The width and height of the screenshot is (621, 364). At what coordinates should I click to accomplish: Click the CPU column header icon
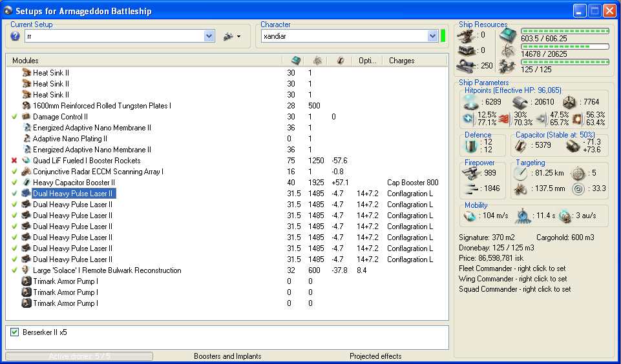295,61
